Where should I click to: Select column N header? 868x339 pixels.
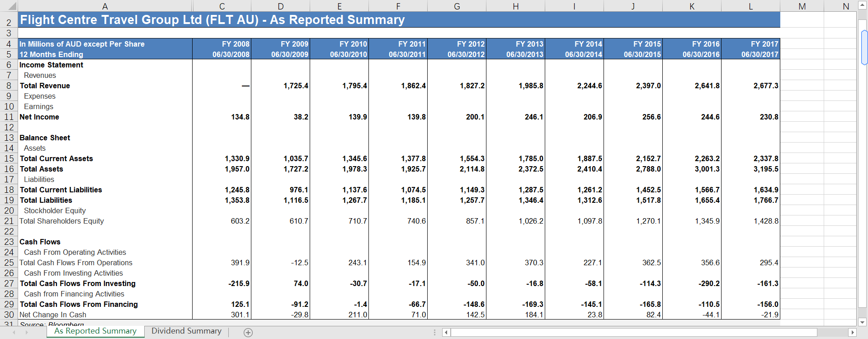tap(846, 6)
